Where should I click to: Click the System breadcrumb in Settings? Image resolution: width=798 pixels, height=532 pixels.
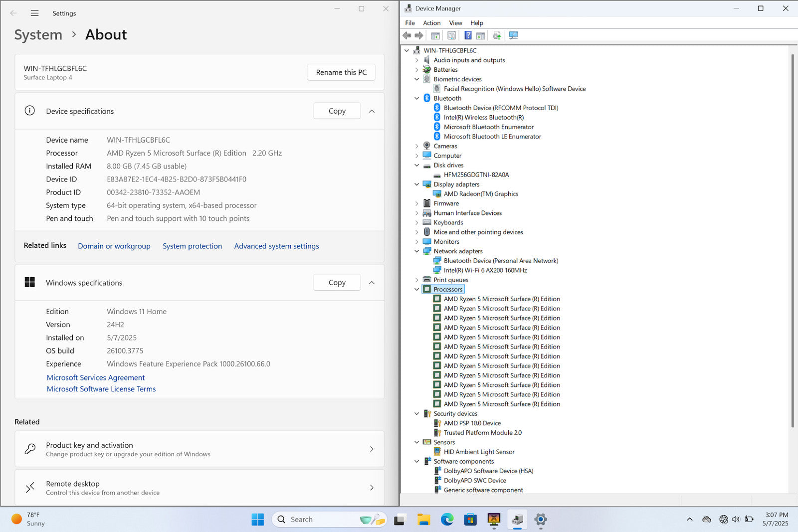[38, 35]
